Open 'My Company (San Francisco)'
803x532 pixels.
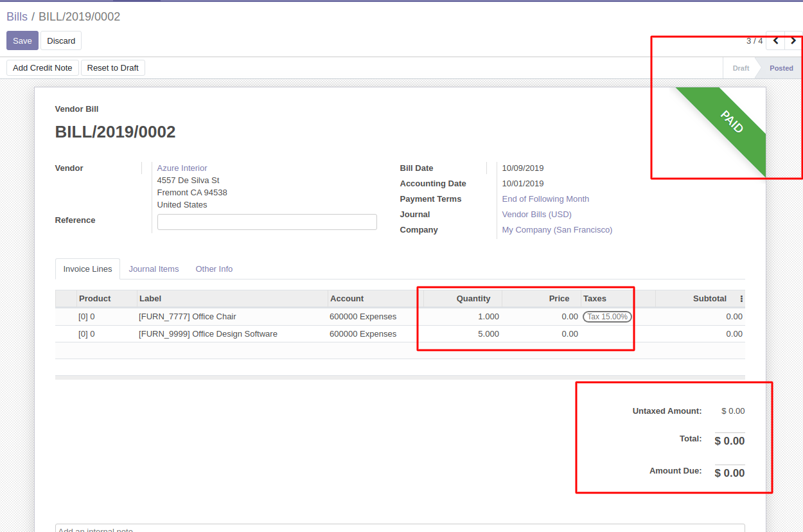tap(556, 229)
